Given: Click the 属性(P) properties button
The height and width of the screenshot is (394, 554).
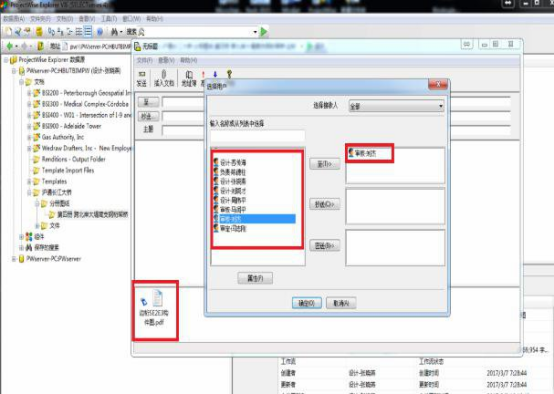Looking at the screenshot, I should (x=255, y=278).
